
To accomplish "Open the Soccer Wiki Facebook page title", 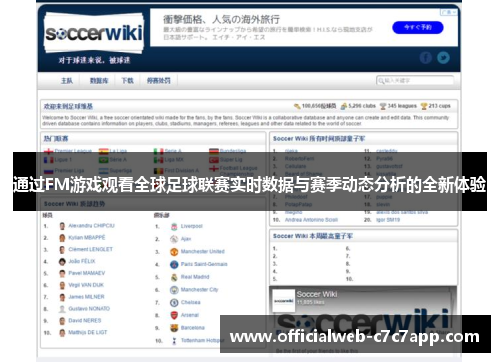I will point(317,294).
